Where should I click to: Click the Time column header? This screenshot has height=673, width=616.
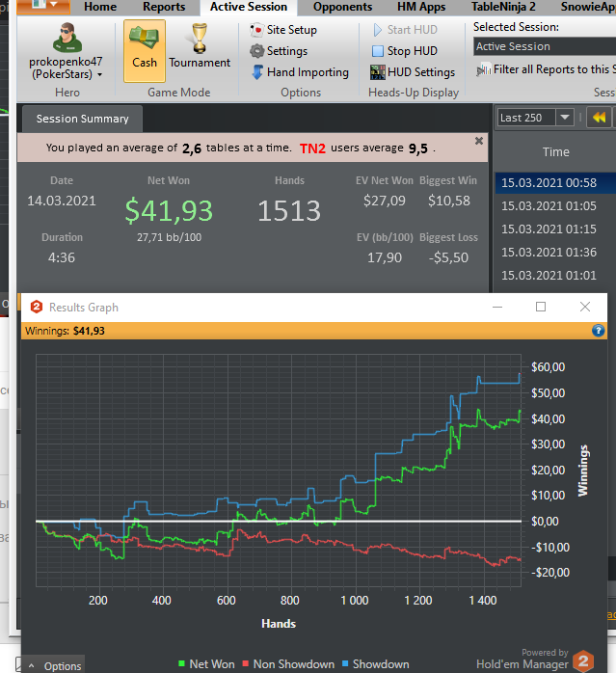pyautogui.click(x=556, y=152)
